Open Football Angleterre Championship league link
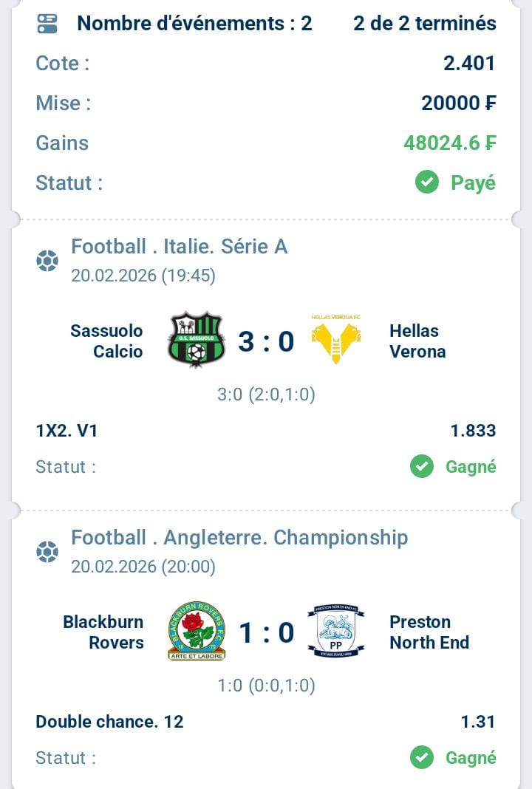Viewport: 532px width, 789px height. point(239,537)
